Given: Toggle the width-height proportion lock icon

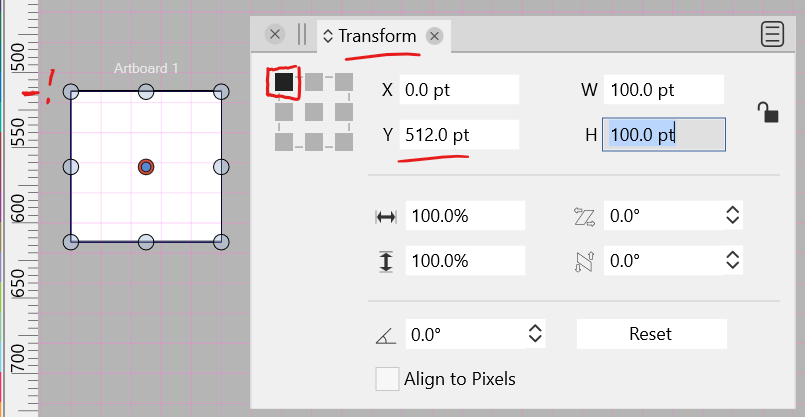Looking at the screenshot, I should pos(768,112).
